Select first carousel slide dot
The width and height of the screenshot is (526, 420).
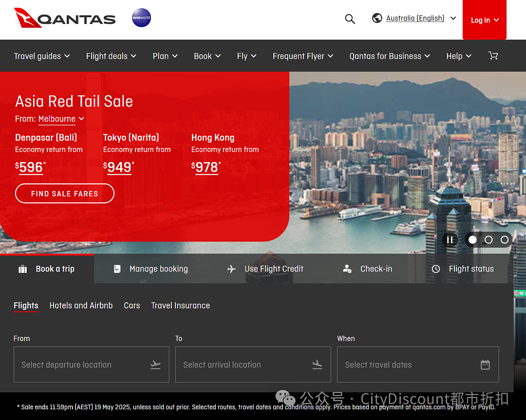click(x=472, y=240)
